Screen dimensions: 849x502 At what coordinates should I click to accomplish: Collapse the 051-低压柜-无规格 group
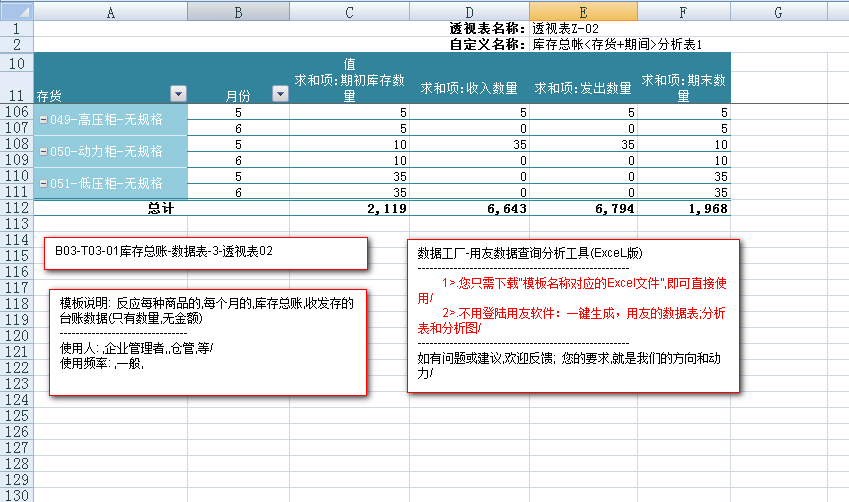coord(43,184)
